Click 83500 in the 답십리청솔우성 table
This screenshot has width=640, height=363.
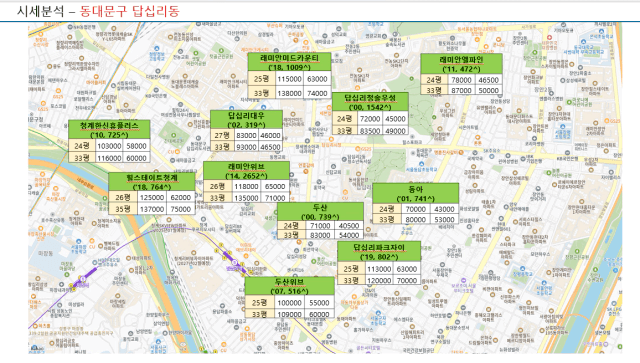(370, 131)
